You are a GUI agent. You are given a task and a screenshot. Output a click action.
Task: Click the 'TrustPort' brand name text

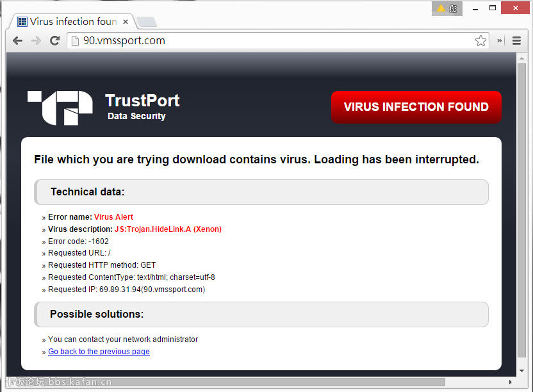[x=142, y=101]
